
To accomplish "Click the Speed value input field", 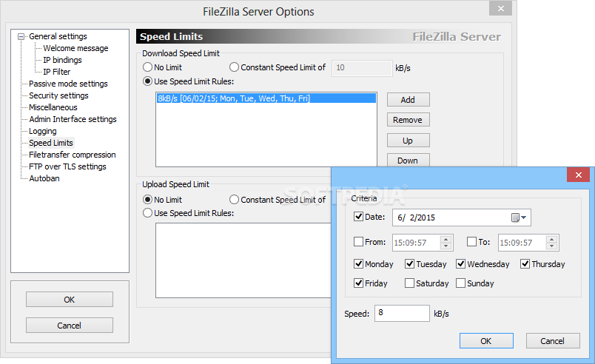I will 402,314.
